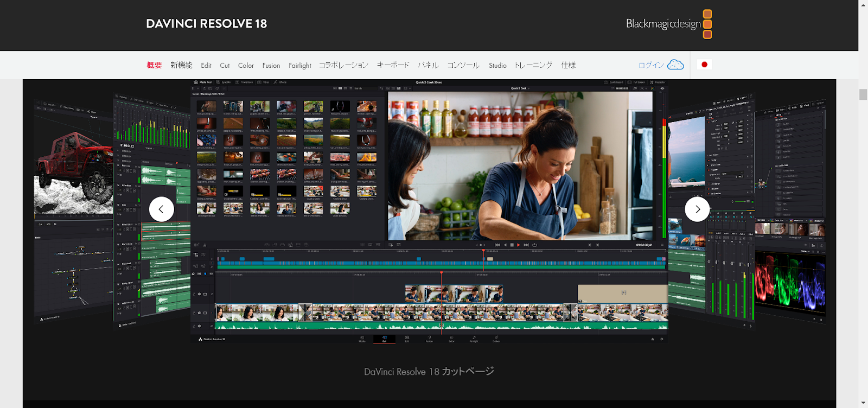This screenshot has height=408, width=868.
Task: Click the Blackmagic Cloud icon
Action: 675,65
